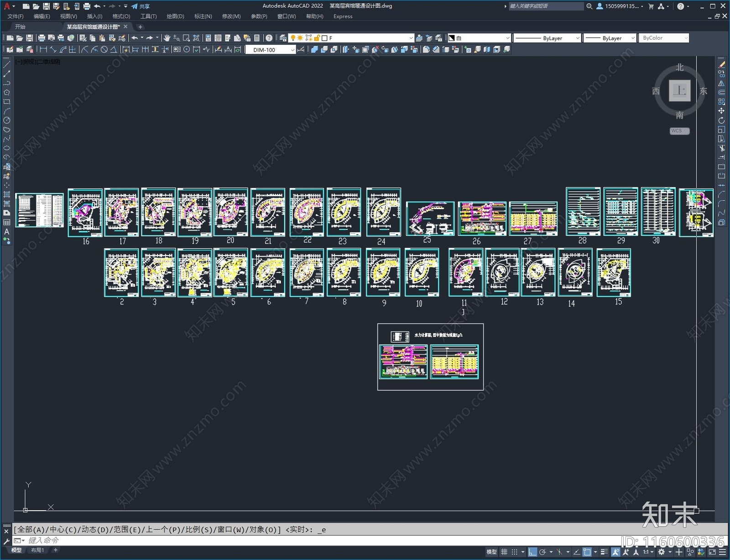730x560 pixels.
Task: Click the help question mark icon
Action: click(269, 38)
